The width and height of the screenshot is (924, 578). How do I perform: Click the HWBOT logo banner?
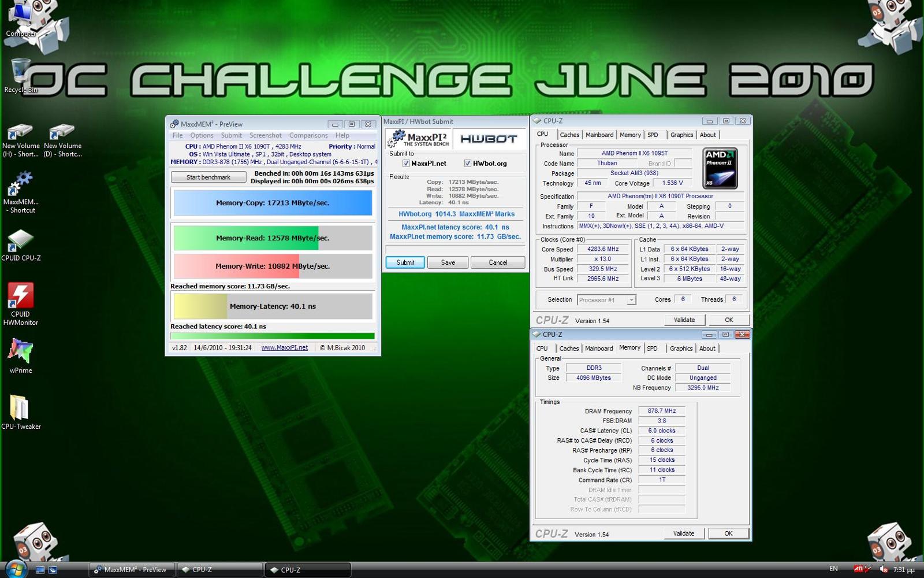(489, 139)
